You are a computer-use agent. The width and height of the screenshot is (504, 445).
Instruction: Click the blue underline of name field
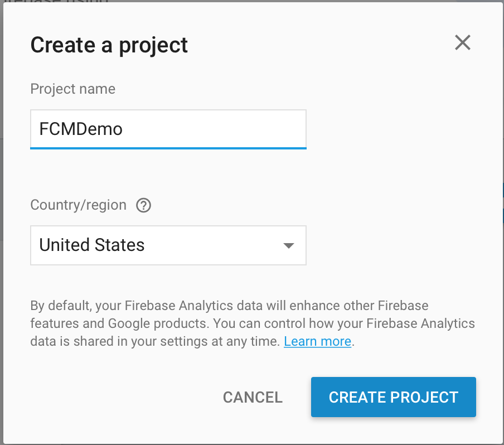click(x=168, y=148)
